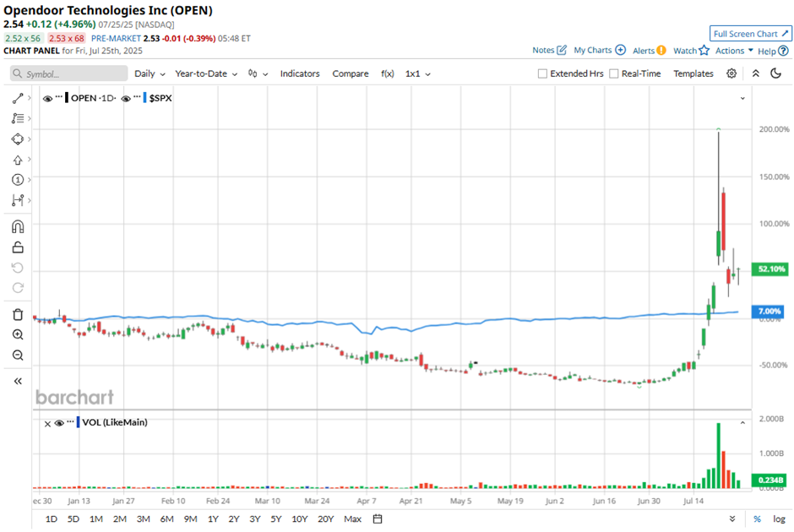Open Alerts for this symbol
Screen dimensions: 794x532
[650, 50]
